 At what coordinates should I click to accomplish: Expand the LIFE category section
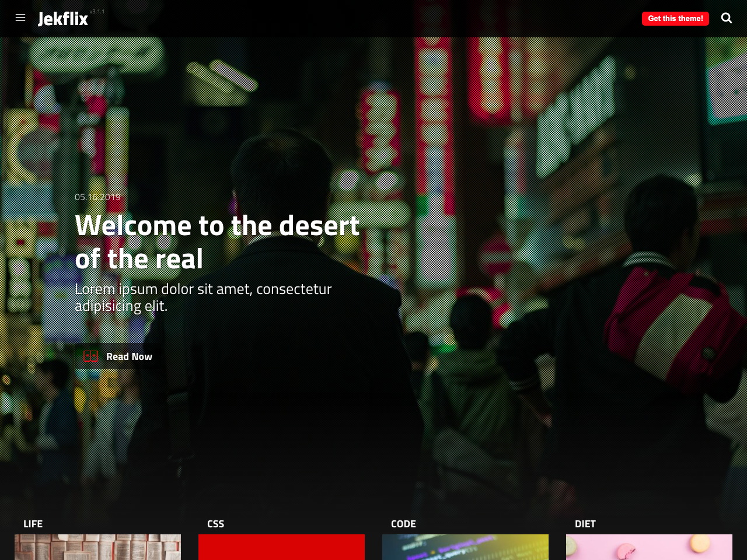[x=33, y=524]
